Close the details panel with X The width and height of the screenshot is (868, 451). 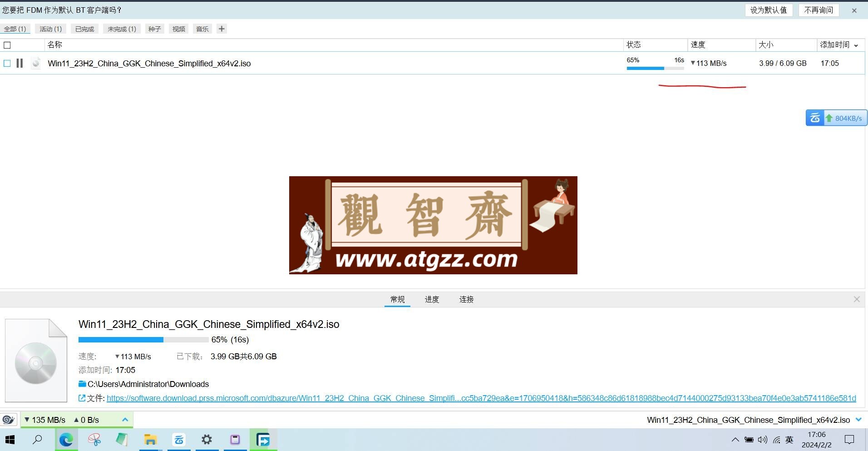857,299
